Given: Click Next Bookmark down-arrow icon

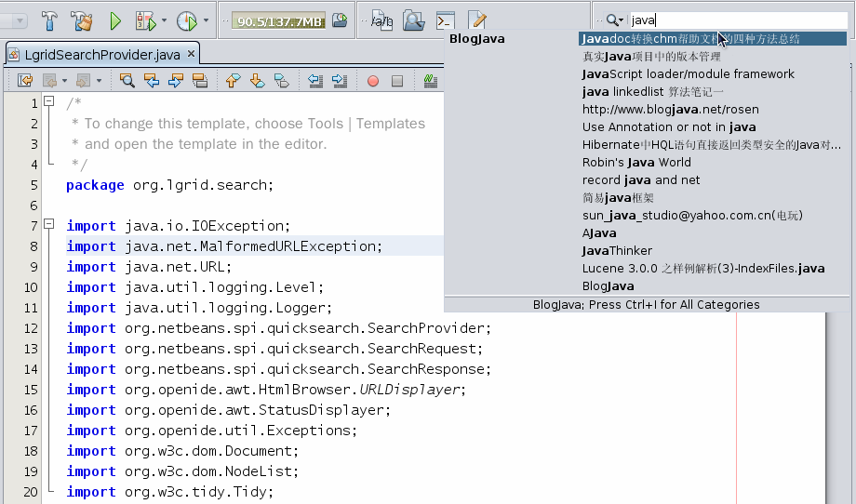Looking at the screenshot, I should (257, 81).
